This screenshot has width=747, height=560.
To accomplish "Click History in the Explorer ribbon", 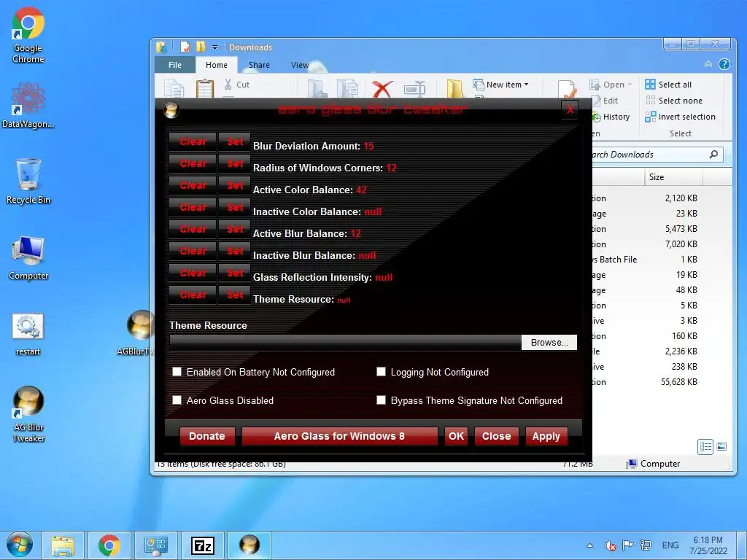I will coord(611,117).
